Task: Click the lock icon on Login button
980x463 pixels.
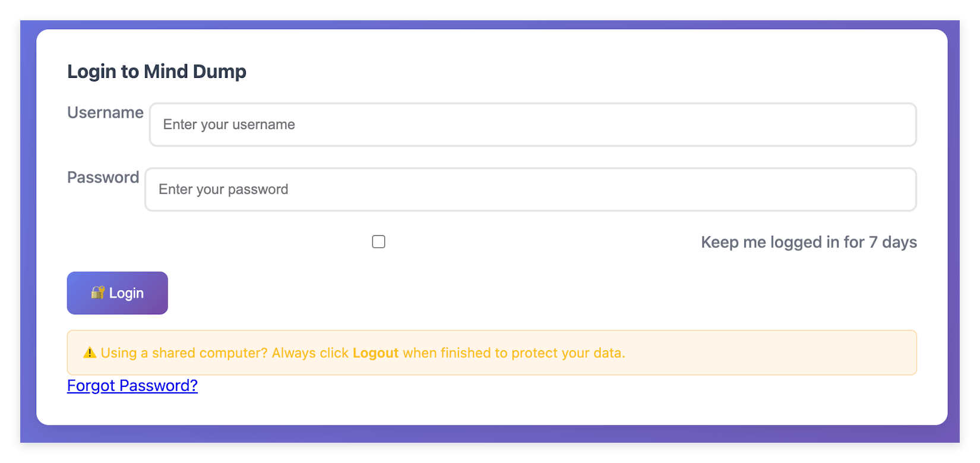Action: pos(97,292)
